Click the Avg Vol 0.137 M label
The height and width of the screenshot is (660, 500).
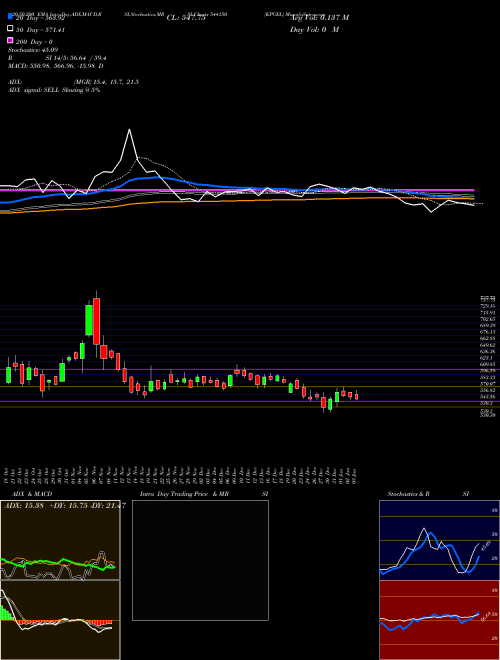(x=319, y=18)
